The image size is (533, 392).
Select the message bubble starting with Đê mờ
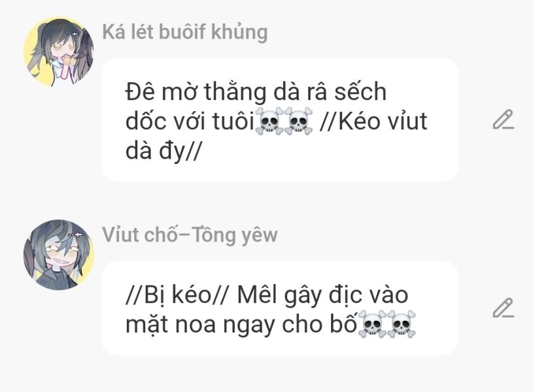tap(280, 120)
